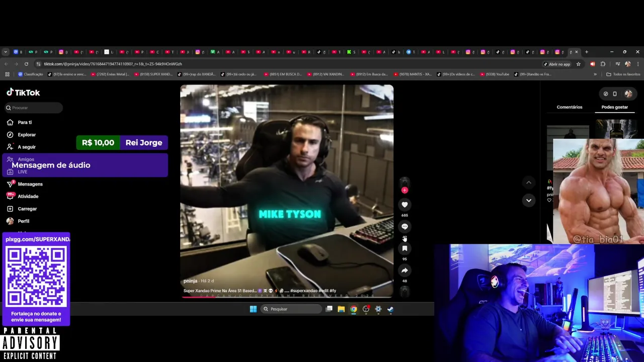
Task: Open the Classificação bookmark
Action: [x=31, y=74]
